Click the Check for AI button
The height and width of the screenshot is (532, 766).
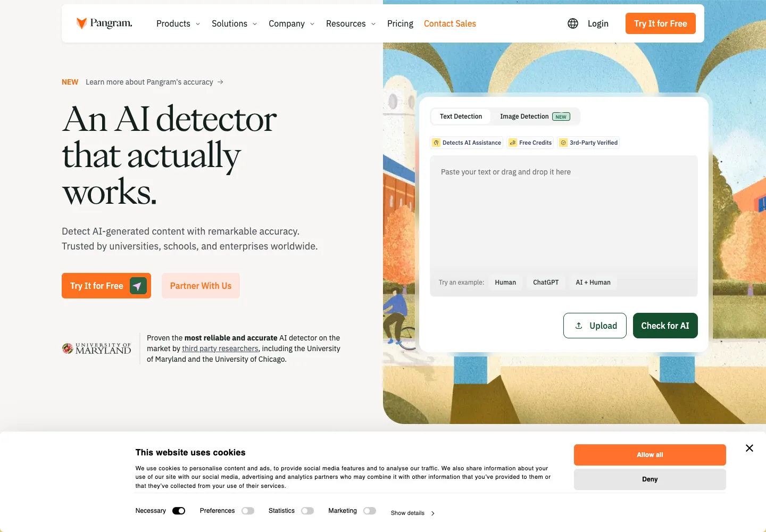pos(665,326)
